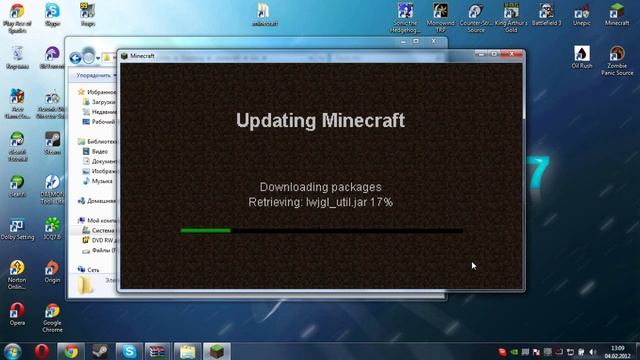Select the Recycle Bin desktop icon
This screenshot has width=640, height=360.
tap(17, 57)
